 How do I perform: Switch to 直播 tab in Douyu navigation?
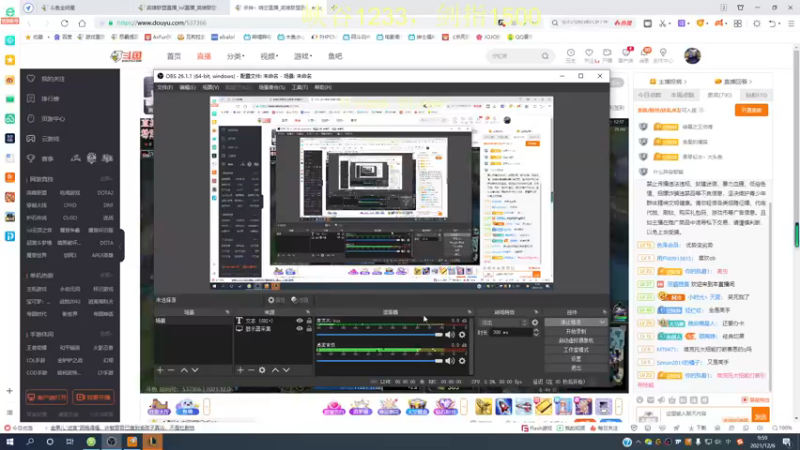coord(204,56)
